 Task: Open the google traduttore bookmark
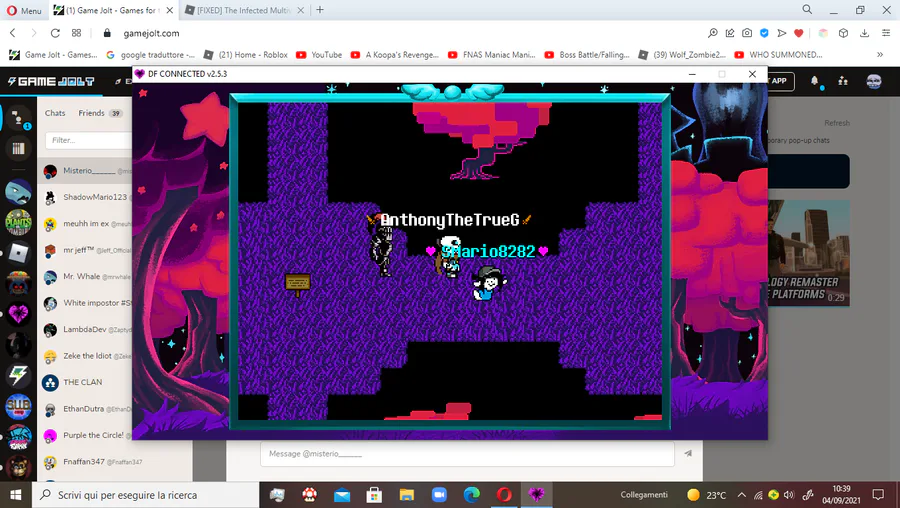(150, 55)
